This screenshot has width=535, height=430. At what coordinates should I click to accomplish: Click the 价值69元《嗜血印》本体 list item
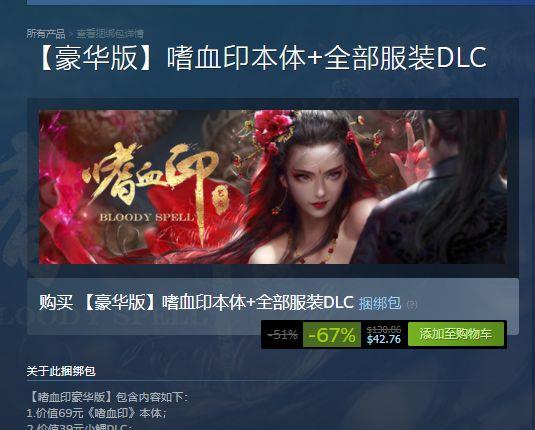tap(97, 413)
